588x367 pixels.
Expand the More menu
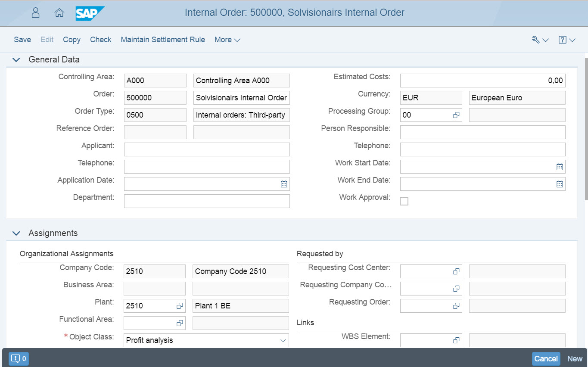tap(227, 40)
